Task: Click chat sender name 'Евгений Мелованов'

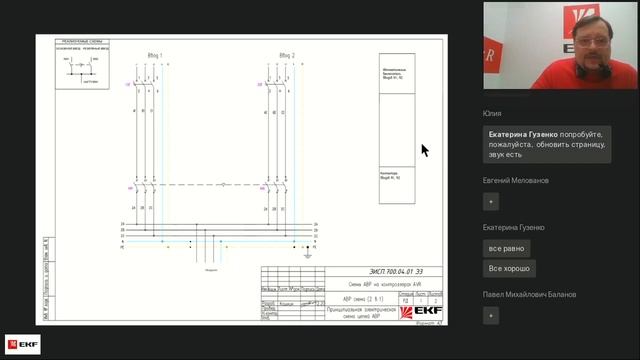Action: coord(516,180)
